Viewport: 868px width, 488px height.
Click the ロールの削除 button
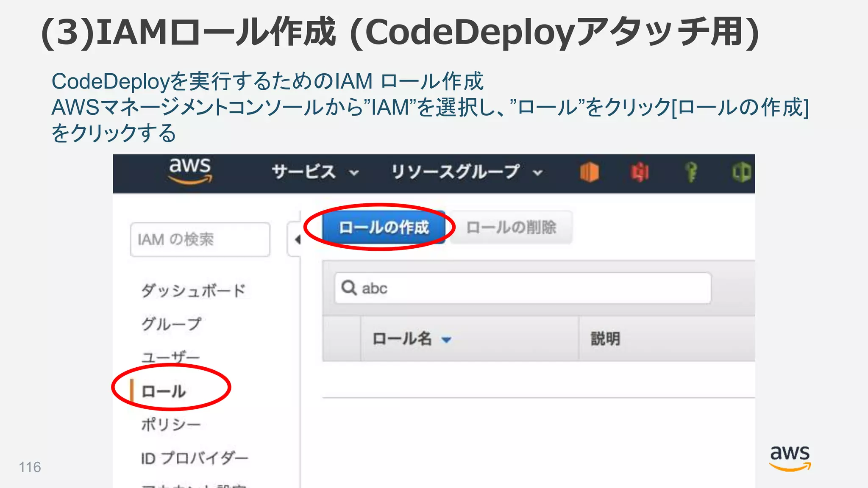point(511,227)
